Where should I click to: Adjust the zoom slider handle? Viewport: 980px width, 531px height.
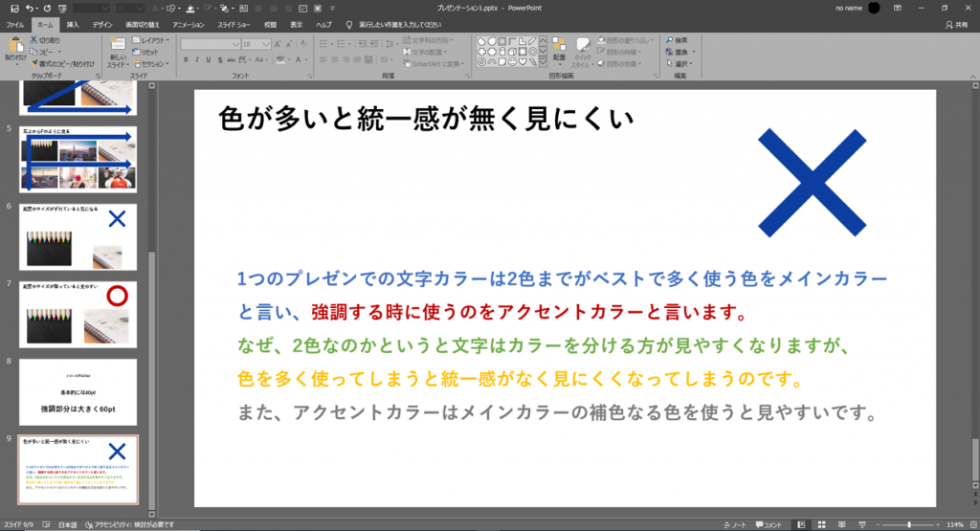[x=909, y=524]
